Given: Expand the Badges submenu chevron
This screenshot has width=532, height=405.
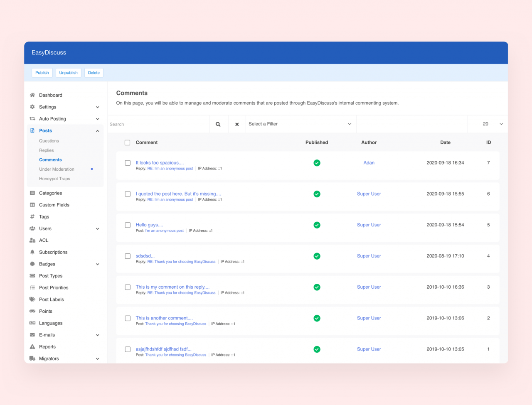Looking at the screenshot, I should [x=98, y=264].
